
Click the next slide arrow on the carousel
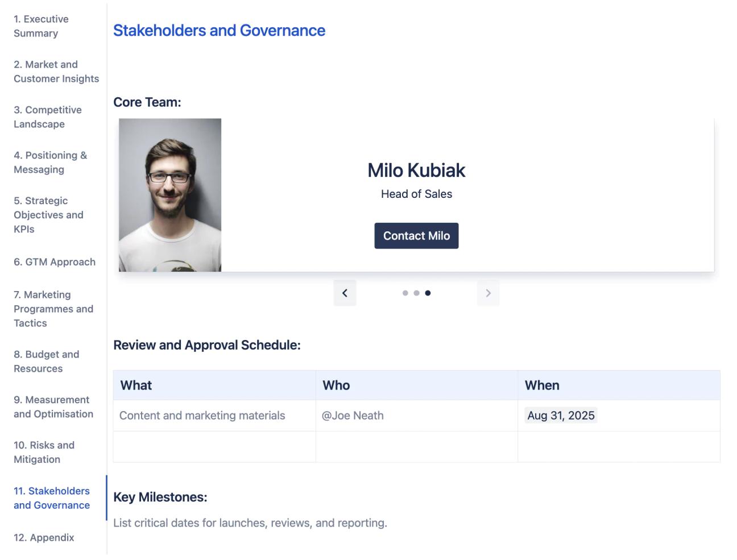pyautogui.click(x=488, y=293)
